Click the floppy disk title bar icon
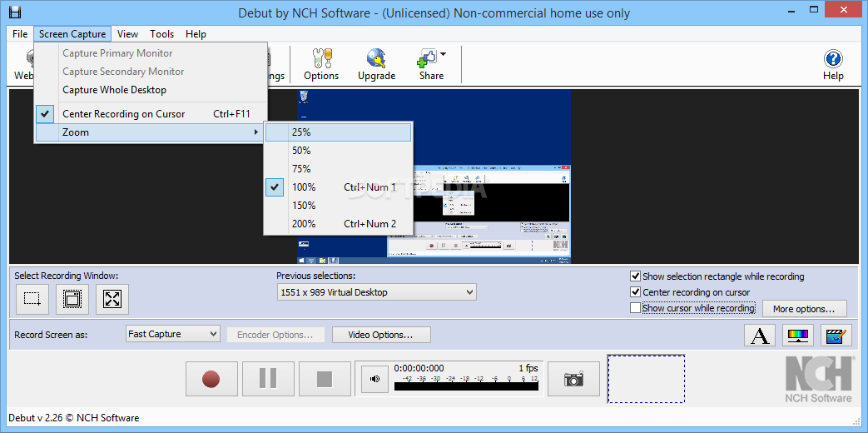868x433 pixels. pos(14,12)
